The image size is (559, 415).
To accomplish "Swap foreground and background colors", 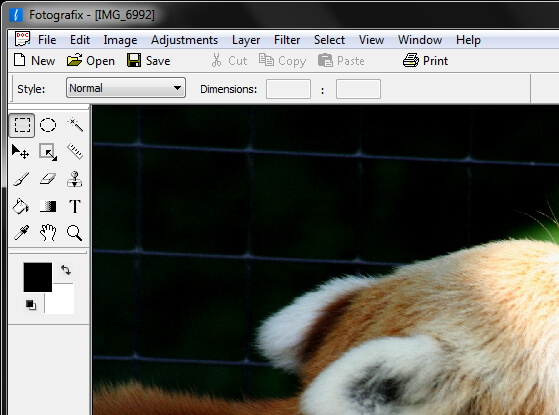I will coord(66,270).
